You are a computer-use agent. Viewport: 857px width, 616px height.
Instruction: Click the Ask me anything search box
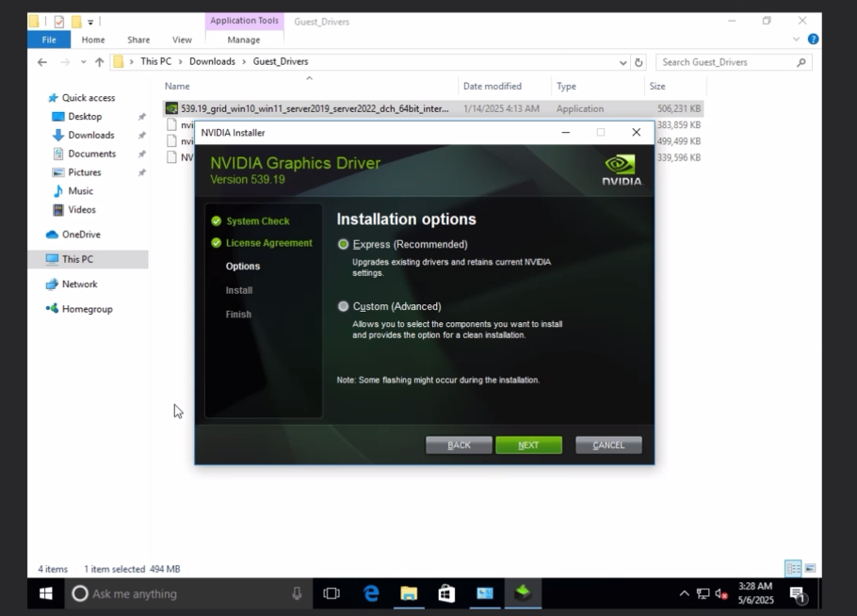tap(188, 593)
